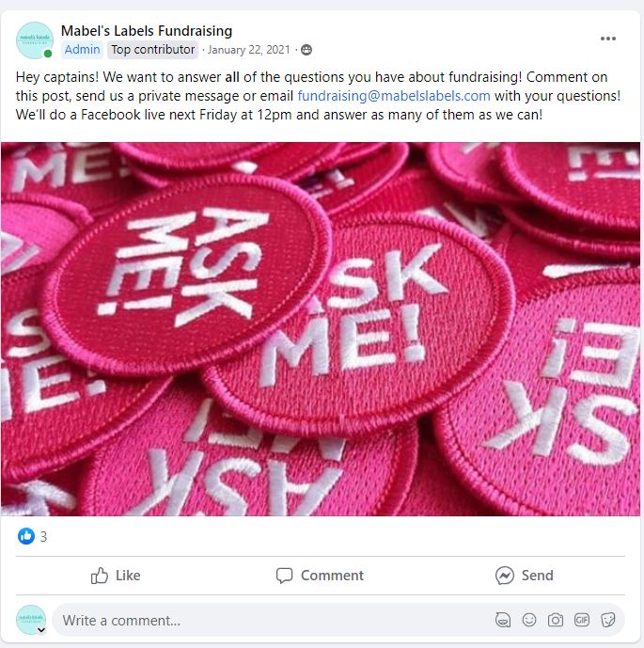The height and width of the screenshot is (648, 644).
Task: Attach a photo using the camera icon
Action: (x=556, y=620)
